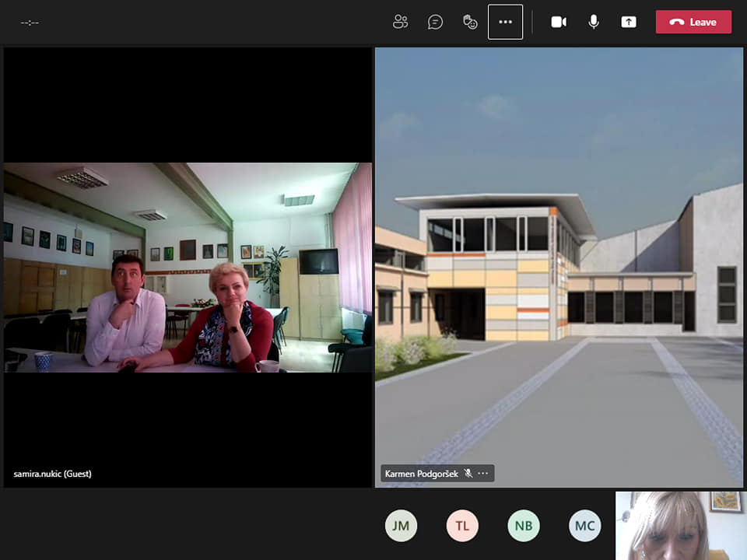Select the samira.nukic guest video tile
The image size is (747, 560).
click(x=188, y=267)
